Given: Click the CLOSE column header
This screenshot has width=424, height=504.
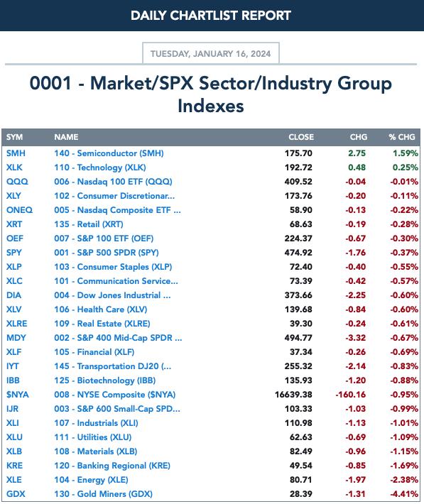Looking at the screenshot, I should pos(301,137).
